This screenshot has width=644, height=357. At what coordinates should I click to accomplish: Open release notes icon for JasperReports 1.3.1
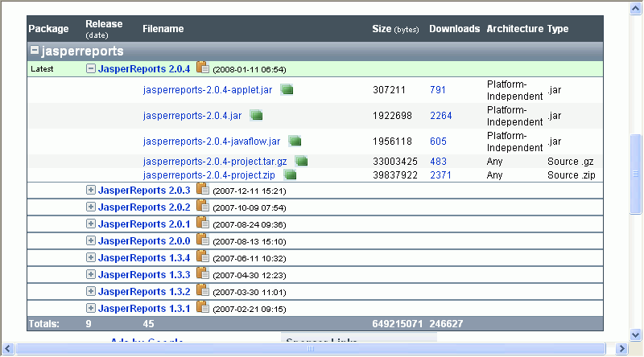point(203,307)
